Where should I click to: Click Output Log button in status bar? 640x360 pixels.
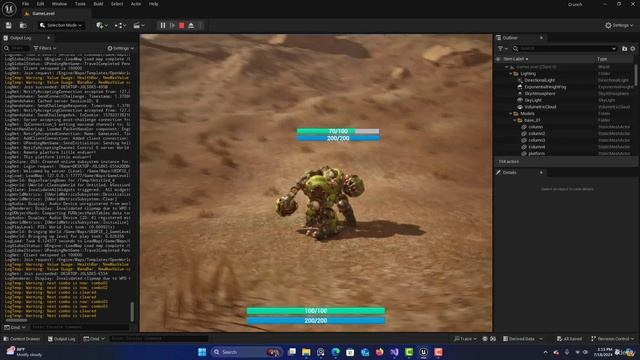coord(62,339)
